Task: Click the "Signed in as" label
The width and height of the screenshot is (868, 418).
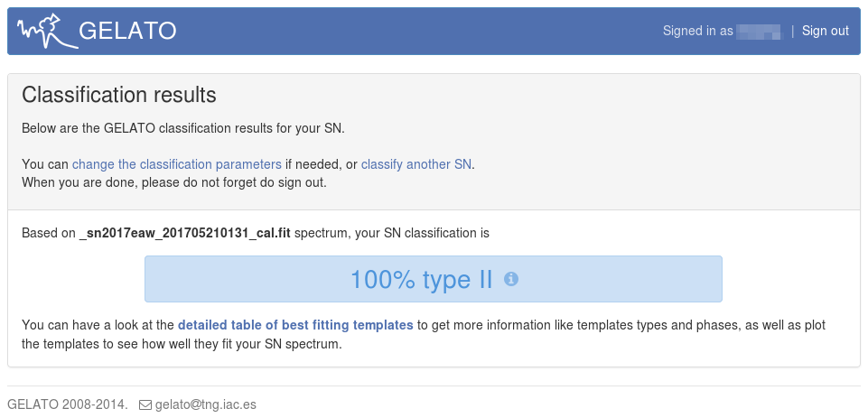Action: coord(697,31)
